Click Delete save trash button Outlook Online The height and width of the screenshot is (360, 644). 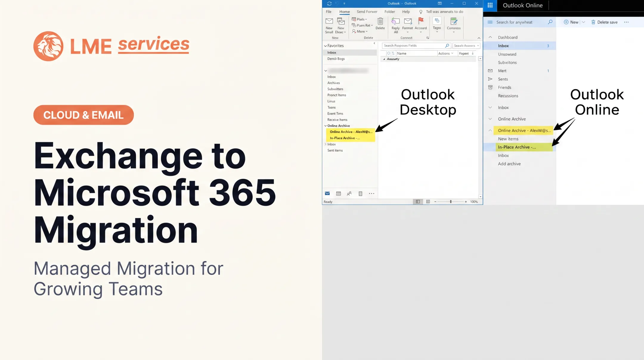click(x=604, y=22)
